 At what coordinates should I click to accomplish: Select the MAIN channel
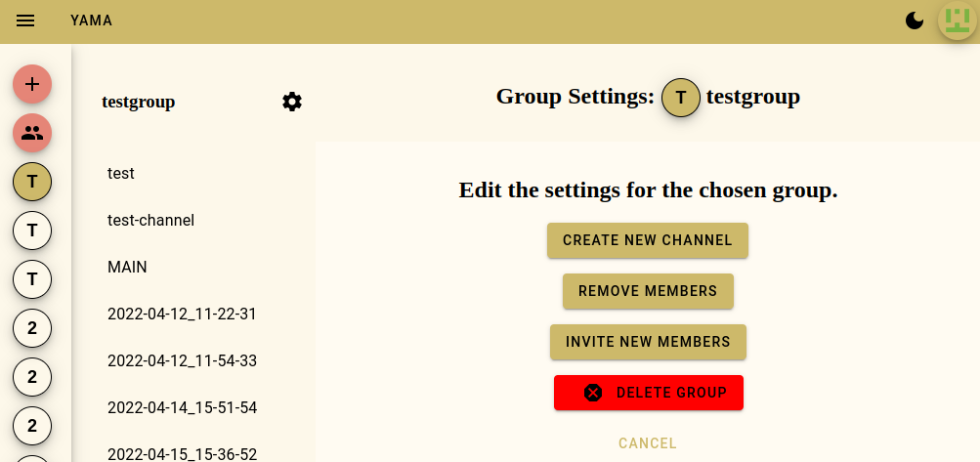tap(127, 267)
